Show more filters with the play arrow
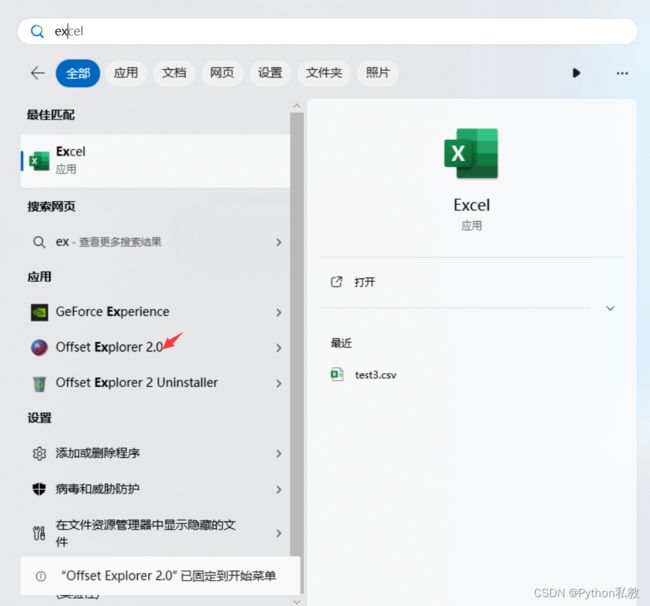The image size is (650, 606). [x=576, y=73]
